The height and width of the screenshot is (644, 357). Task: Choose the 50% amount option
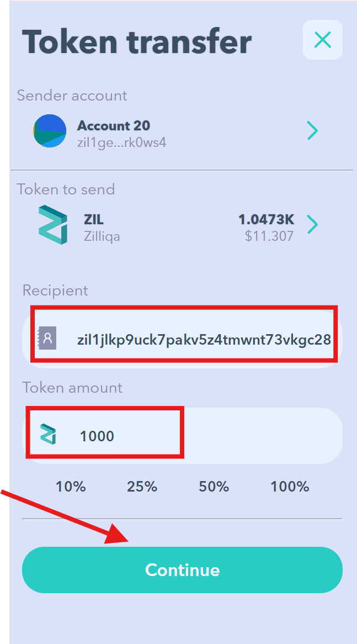click(214, 487)
